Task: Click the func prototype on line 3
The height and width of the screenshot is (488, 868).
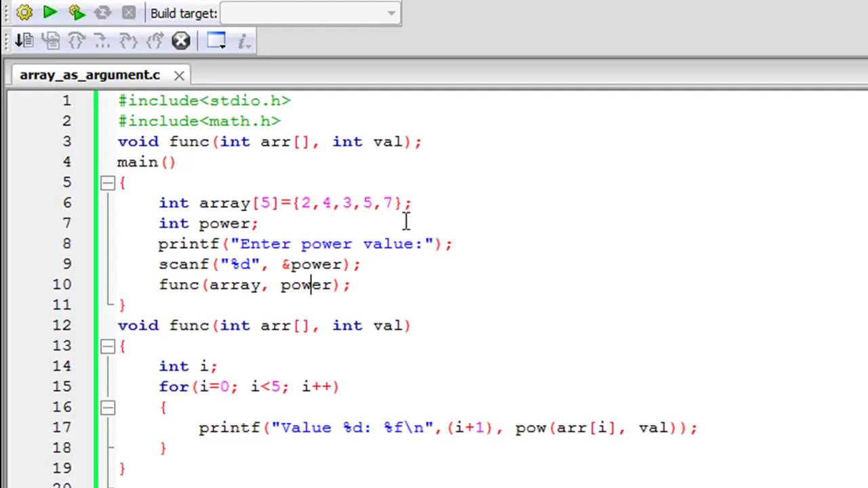Action: [269, 141]
